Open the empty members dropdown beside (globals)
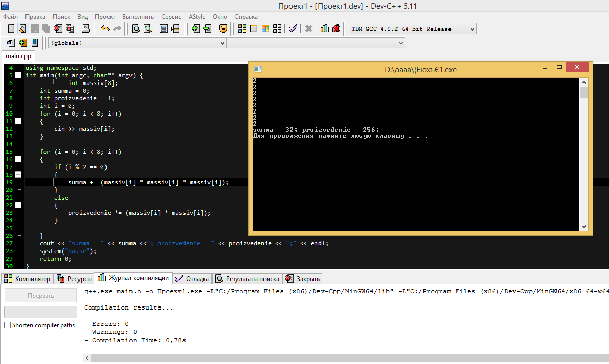Image resolution: width=609 pixels, height=364 pixels. (316, 43)
